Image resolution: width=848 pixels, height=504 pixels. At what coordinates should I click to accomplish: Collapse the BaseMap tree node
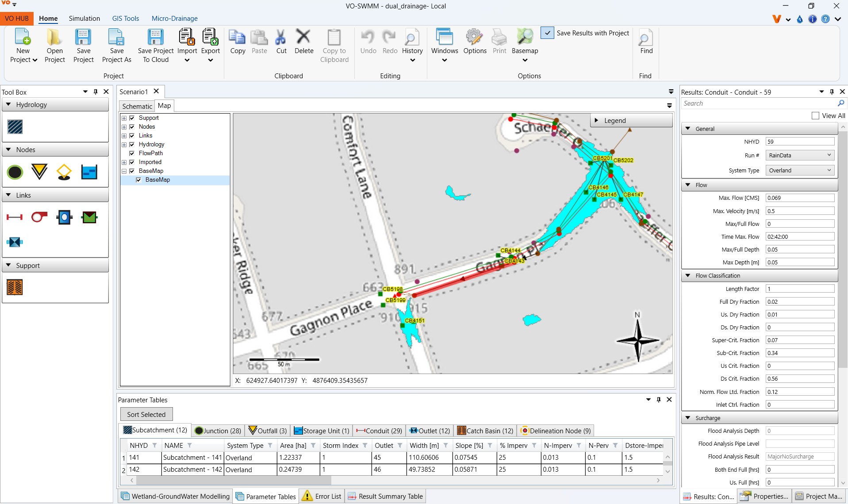tap(124, 171)
